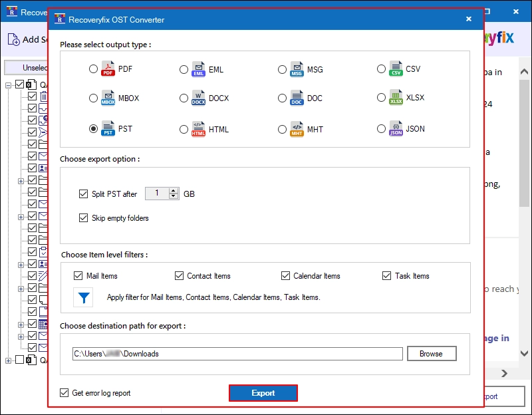This screenshot has width=532, height=415.
Task: Click the DOCX file format icon
Action: tap(198, 98)
